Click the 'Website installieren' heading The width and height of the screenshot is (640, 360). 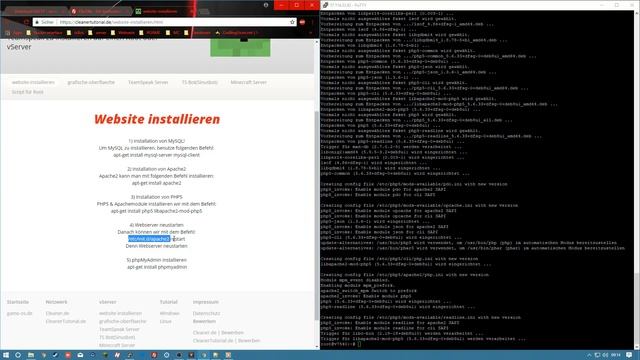point(157,119)
